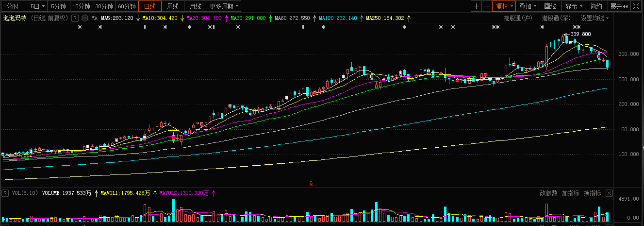The image size is (644, 226).
Task: Click the 339.800 high price label
Action: [580, 34]
